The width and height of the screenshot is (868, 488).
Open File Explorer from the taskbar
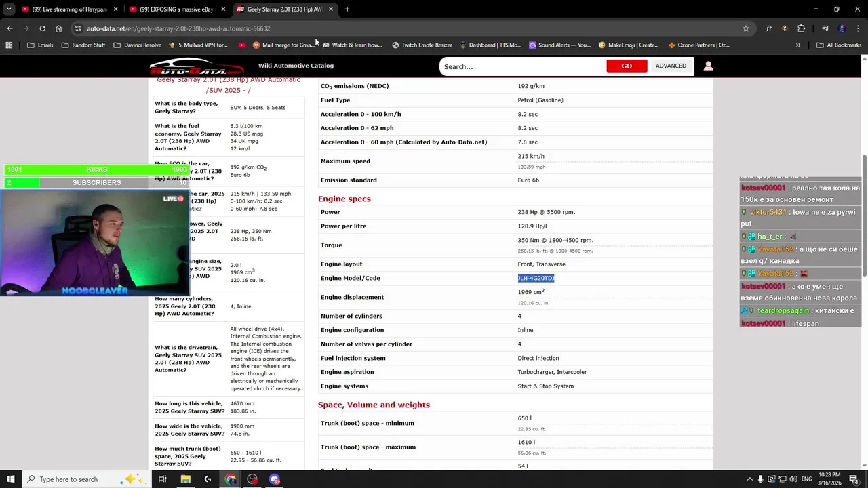point(185,479)
